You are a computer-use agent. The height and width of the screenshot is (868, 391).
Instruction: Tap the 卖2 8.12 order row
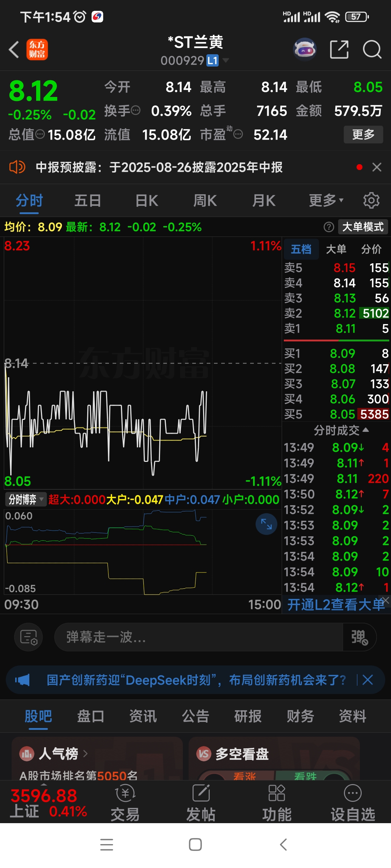coord(336,313)
